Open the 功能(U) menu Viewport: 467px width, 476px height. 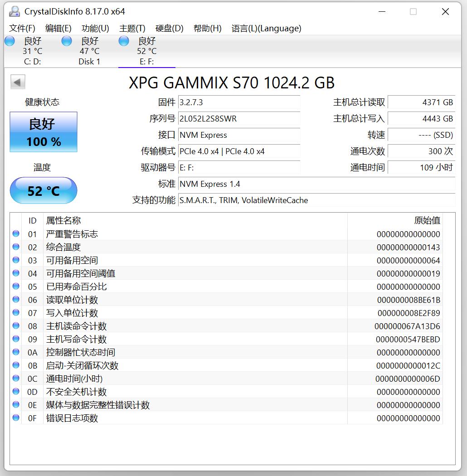click(95, 28)
